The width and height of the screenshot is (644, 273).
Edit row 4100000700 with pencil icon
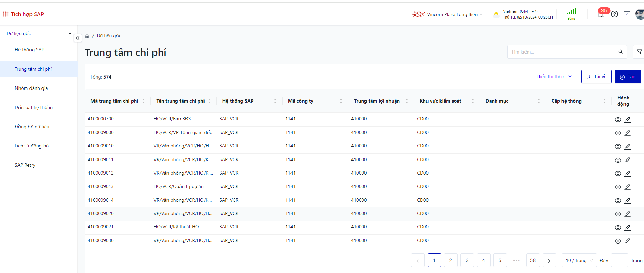click(628, 120)
